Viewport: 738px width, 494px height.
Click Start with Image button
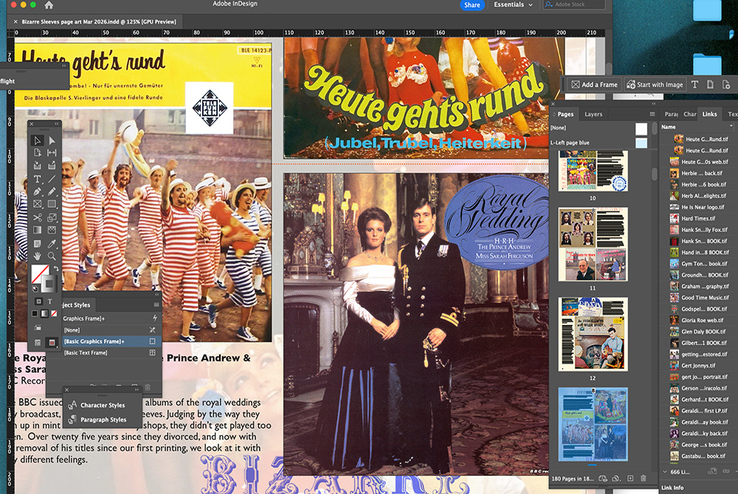coord(655,85)
